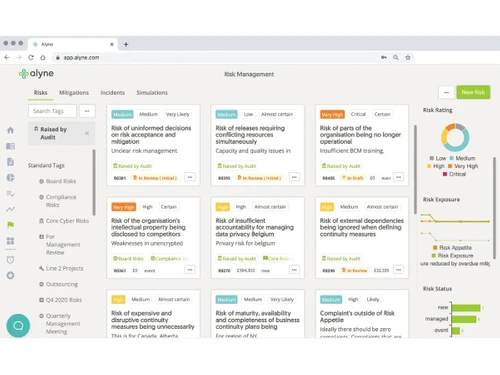Open the teal chat support bubble
The width and height of the screenshot is (500, 375).
[x=18, y=325]
